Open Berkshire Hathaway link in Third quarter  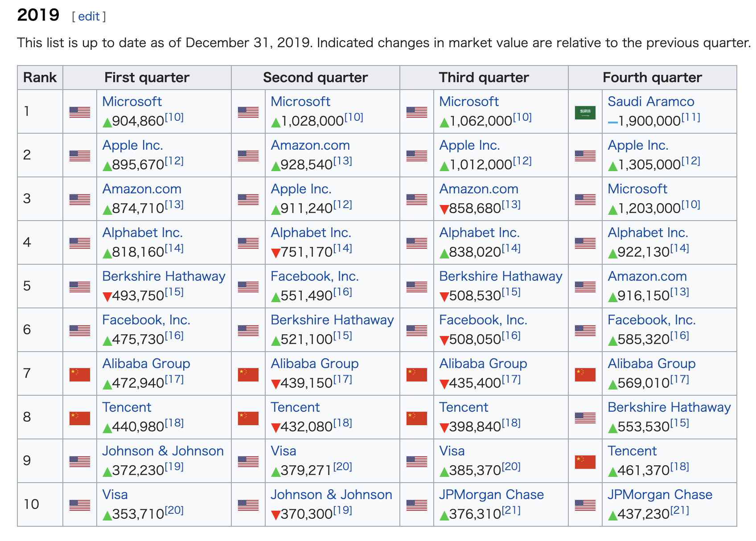tap(501, 276)
